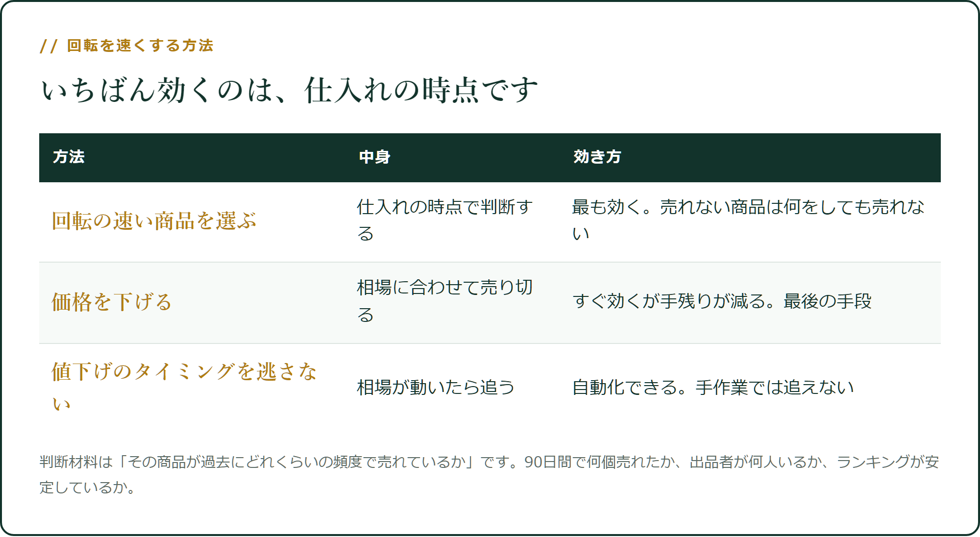The width and height of the screenshot is (980, 537).
Task: Click the 方法 column header
Action: [69, 157]
